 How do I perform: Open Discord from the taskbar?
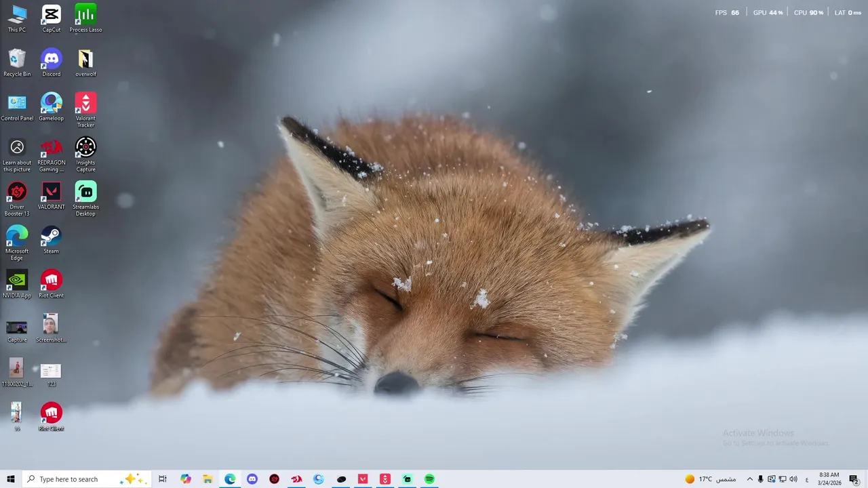(252, 479)
